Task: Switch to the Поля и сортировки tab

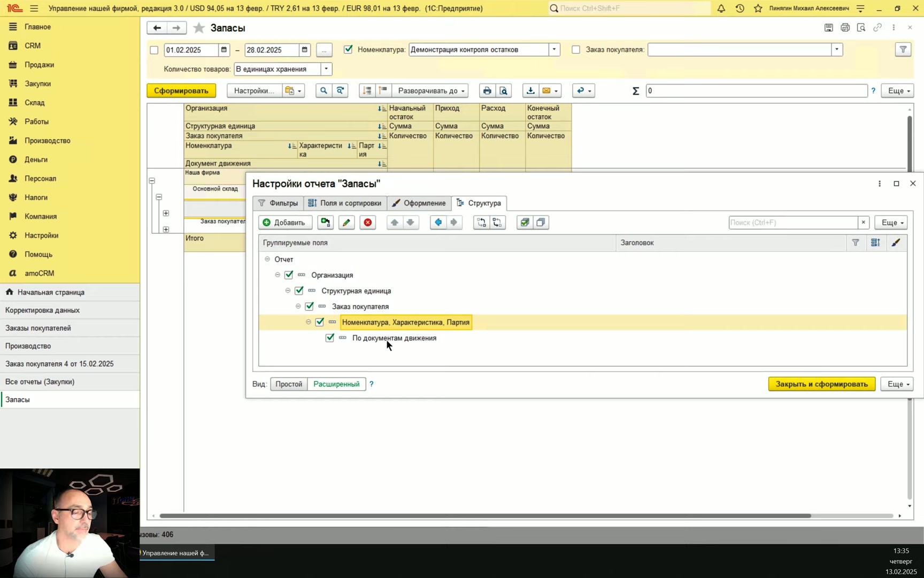Action: [x=345, y=203]
